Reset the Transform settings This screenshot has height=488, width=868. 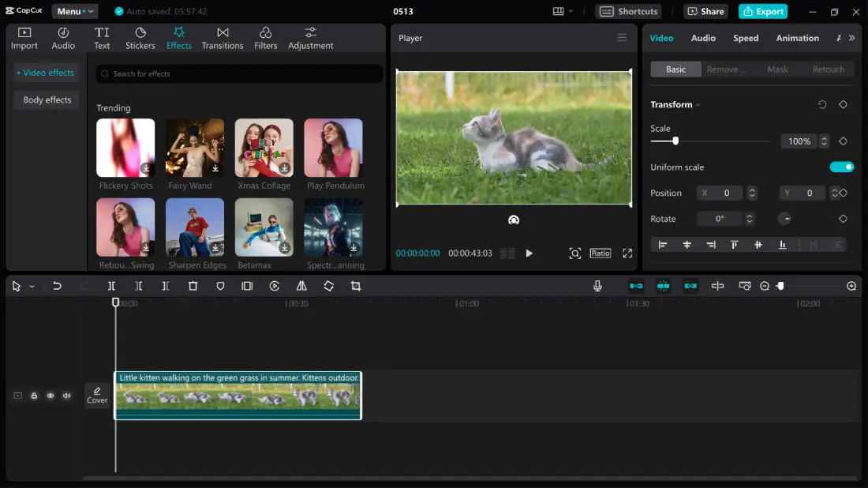(x=822, y=105)
